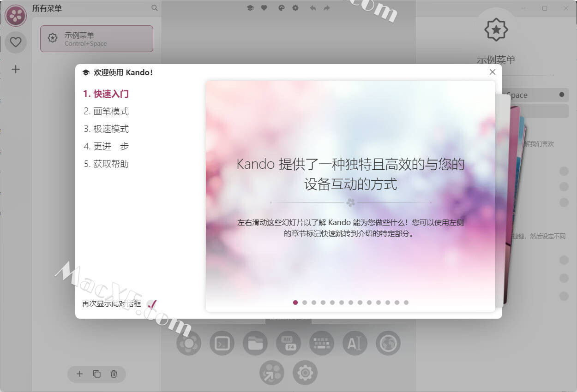Image resolution: width=577 pixels, height=392 pixels.
Task: Click the undo arrow icon
Action: point(313,8)
